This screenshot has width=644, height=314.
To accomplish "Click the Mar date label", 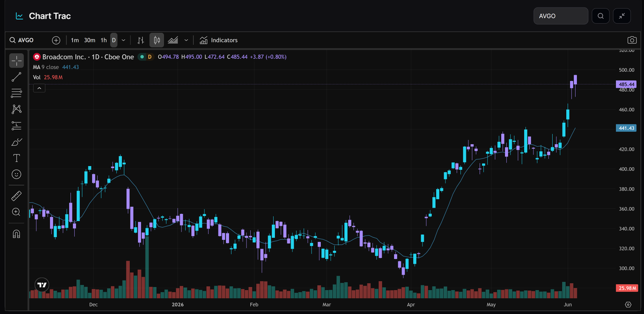I will coord(327,304).
